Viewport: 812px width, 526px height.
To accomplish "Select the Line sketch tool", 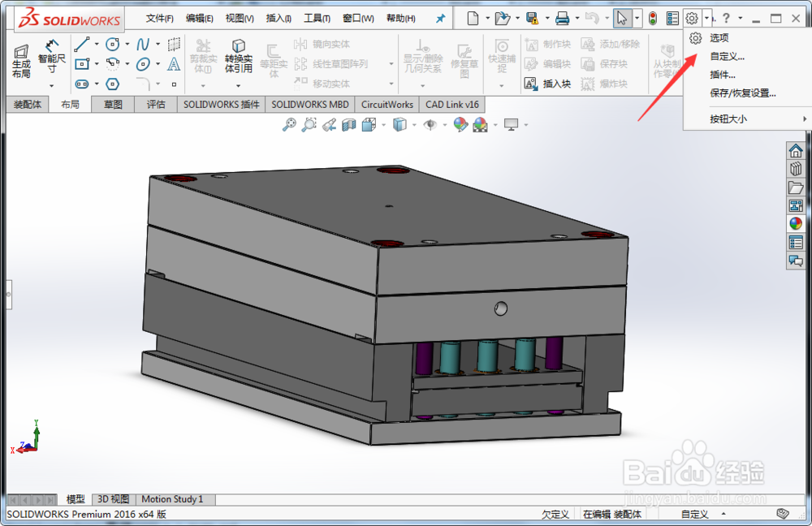I will [x=82, y=45].
